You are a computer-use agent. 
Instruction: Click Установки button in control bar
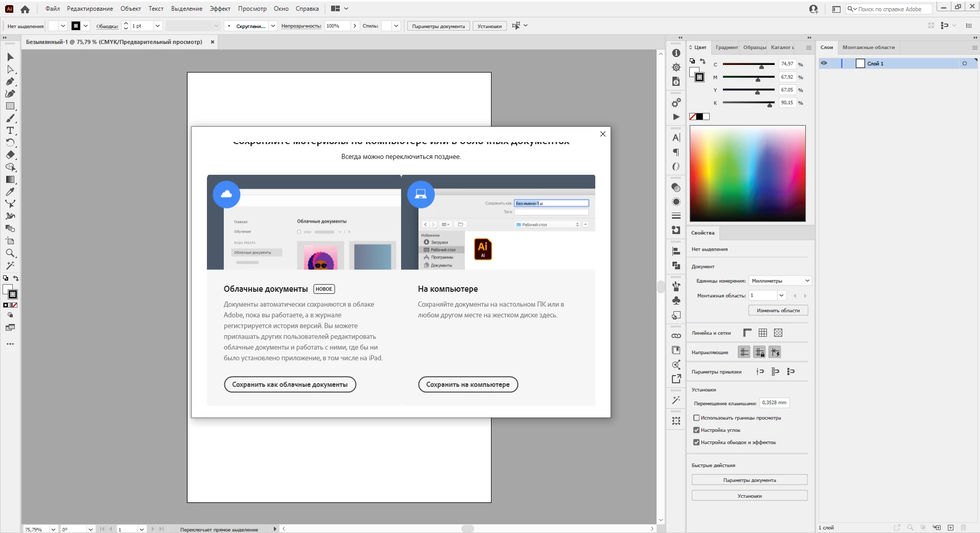489,26
